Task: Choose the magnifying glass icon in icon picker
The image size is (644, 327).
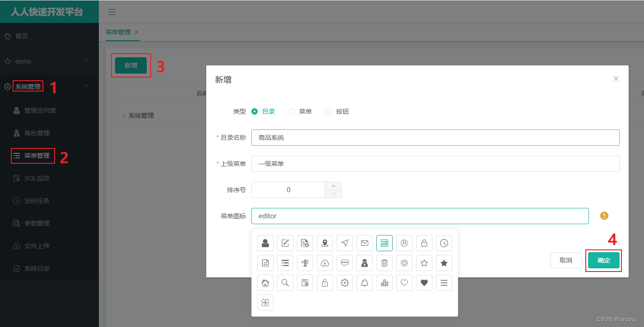Action: pyautogui.click(x=285, y=283)
